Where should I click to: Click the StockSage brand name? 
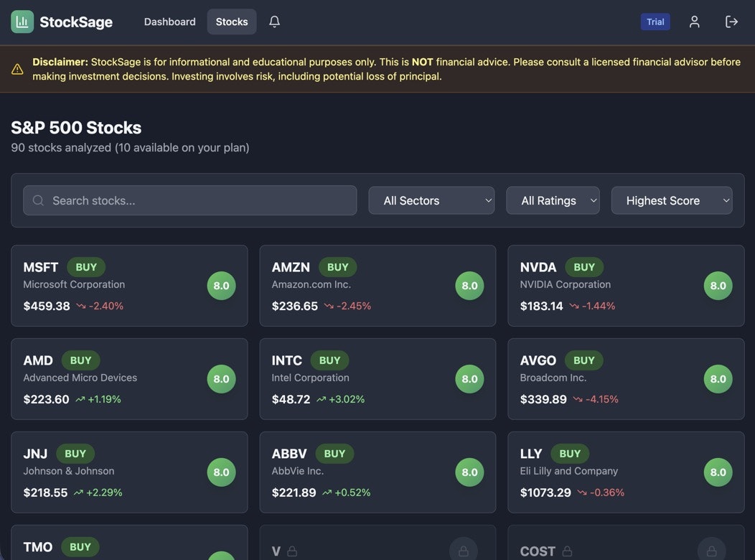[76, 22]
